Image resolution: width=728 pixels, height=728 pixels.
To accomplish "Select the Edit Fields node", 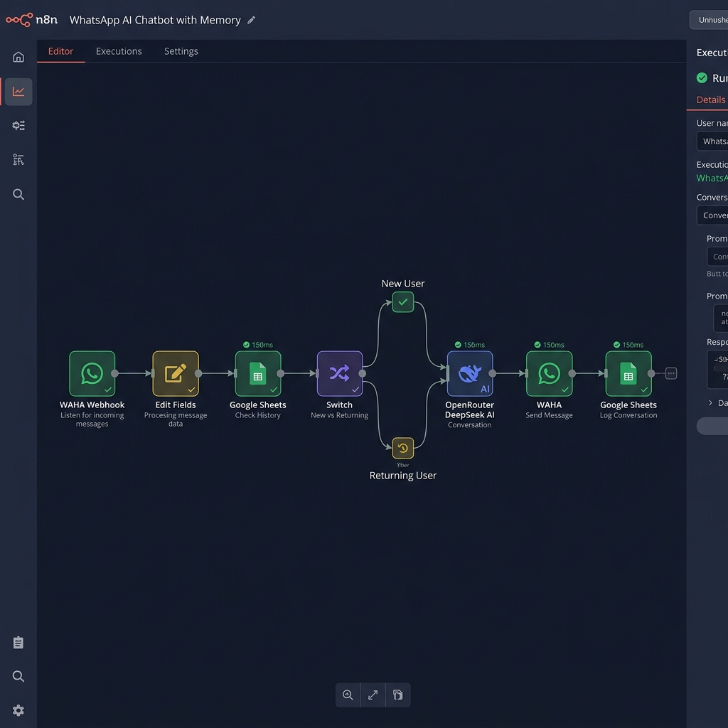I will tap(176, 373).
